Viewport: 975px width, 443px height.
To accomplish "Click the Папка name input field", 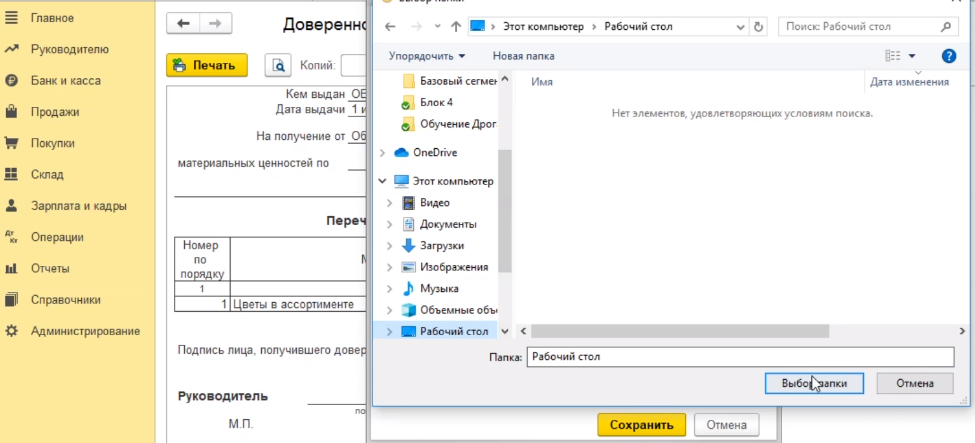I will point(740,356).
